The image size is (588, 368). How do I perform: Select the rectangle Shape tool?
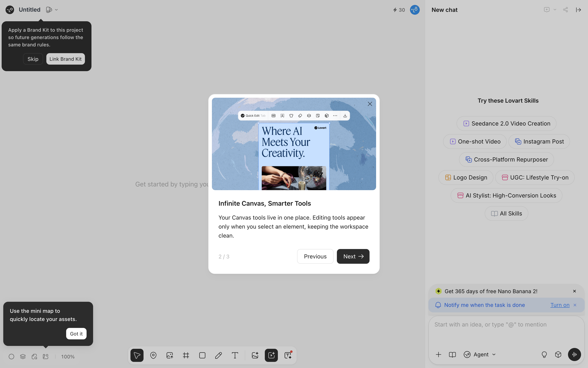point(202,355)
